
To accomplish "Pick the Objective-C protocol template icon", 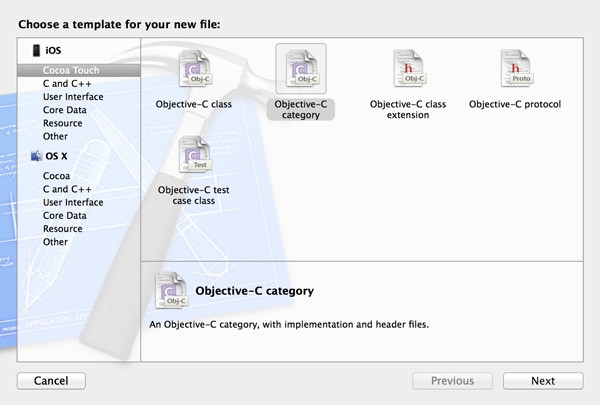I will (x=515, y=69).
